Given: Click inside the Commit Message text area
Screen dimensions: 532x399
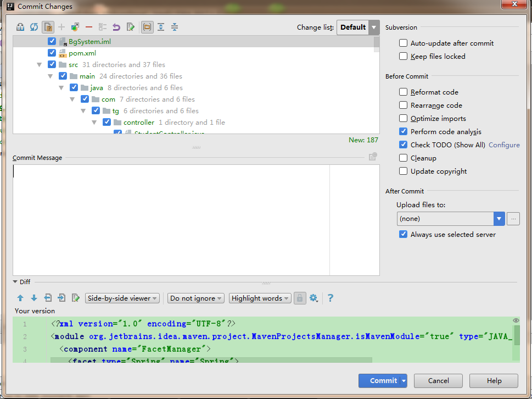Looking at the screenshot, I should (171, 220).
